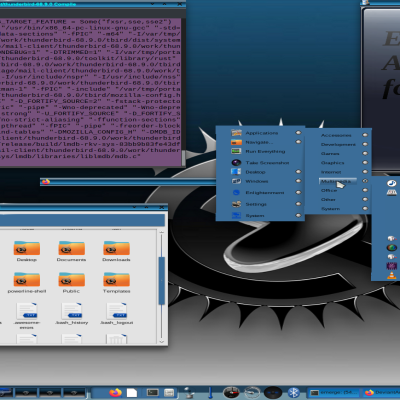Click the orange Navigate icon in the menu
The image size is (400, 400).
[x=236, y=142]
